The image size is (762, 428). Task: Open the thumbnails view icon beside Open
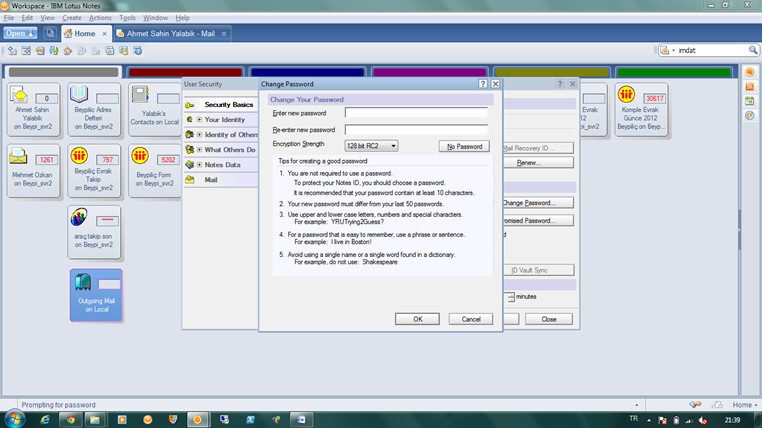click(50, 33)
